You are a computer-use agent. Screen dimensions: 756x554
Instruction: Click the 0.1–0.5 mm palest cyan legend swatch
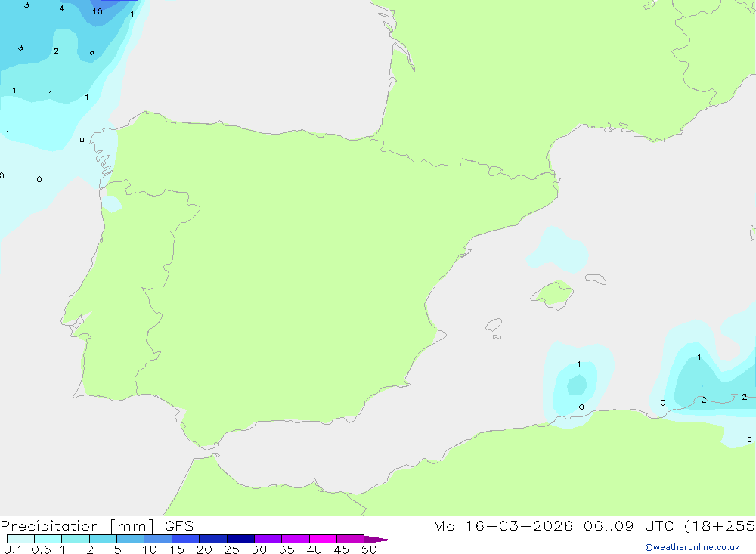click(20, 539)
